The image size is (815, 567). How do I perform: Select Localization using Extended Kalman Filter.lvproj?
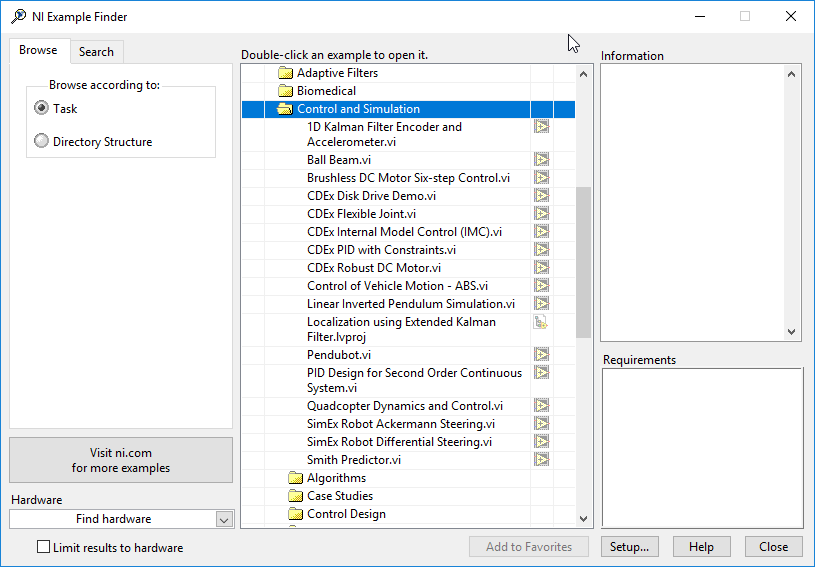[x=401, y=329]
